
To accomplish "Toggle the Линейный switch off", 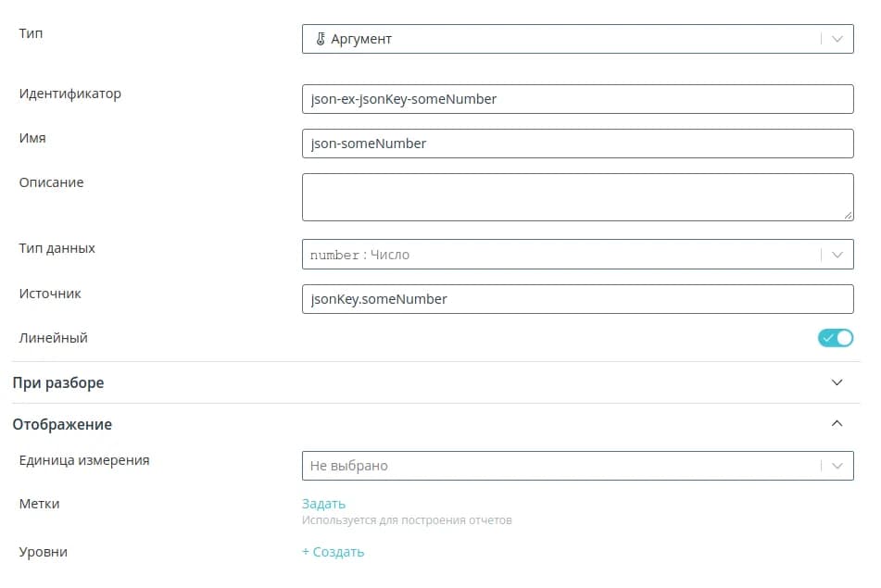I will coord(835,338).
